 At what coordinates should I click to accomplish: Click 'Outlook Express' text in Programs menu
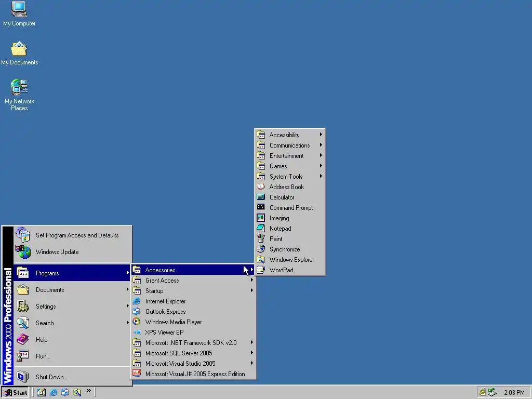pos(165,312)
